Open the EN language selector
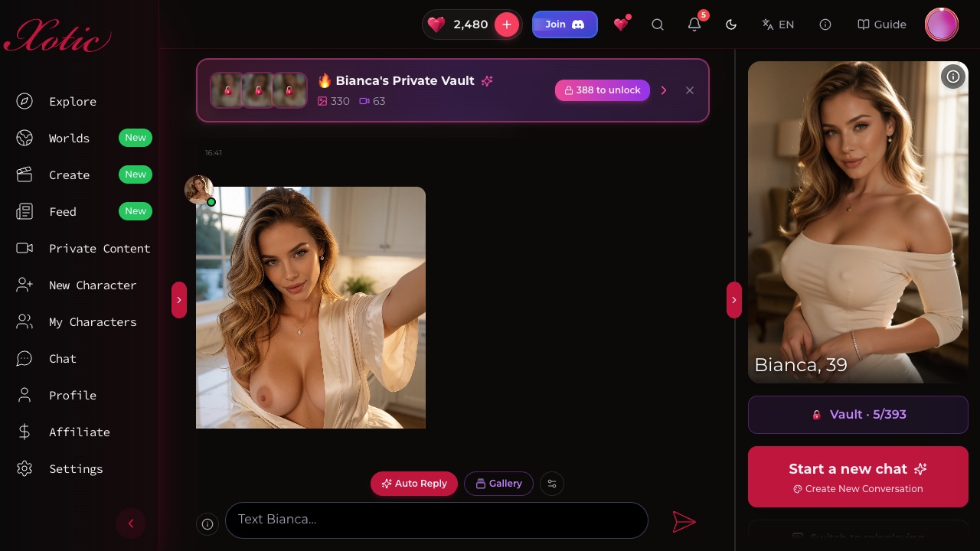The height and width of the screenshot is (551, 980). 778,24
